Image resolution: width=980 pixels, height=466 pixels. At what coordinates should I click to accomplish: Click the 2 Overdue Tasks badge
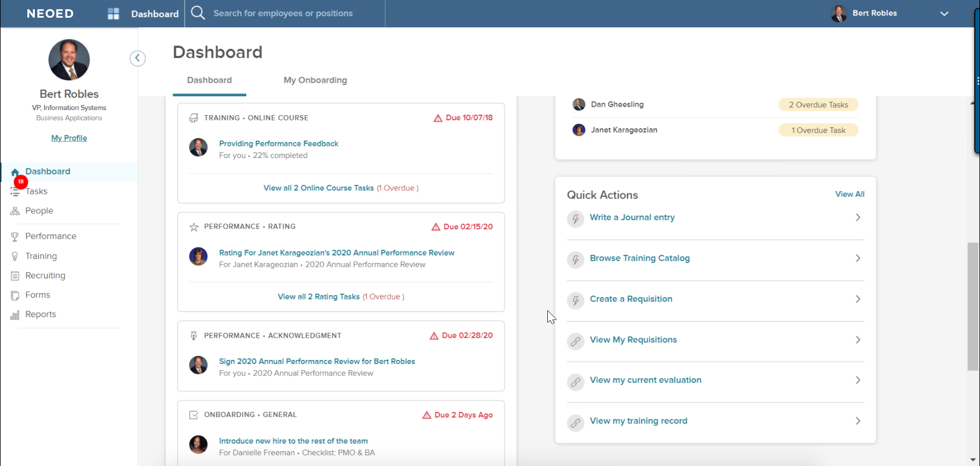pyautogui.click(x=819, y=105)
